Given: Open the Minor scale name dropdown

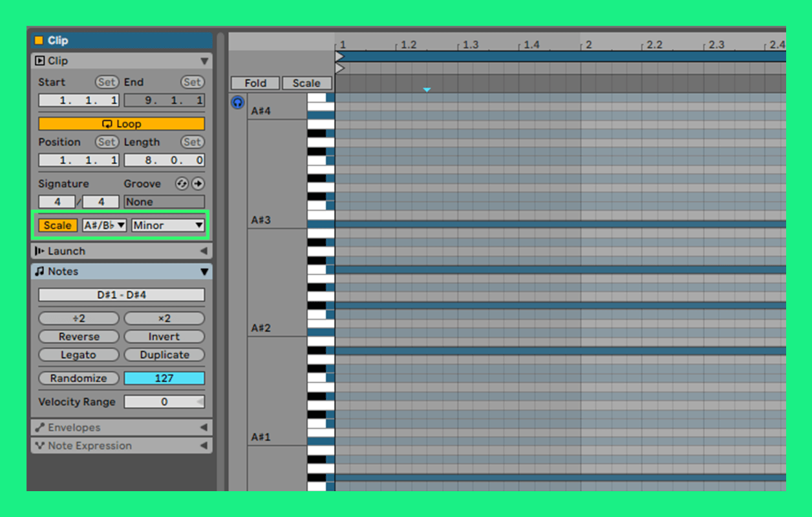Looking at the screenshot, I should (x=168, y=226).
